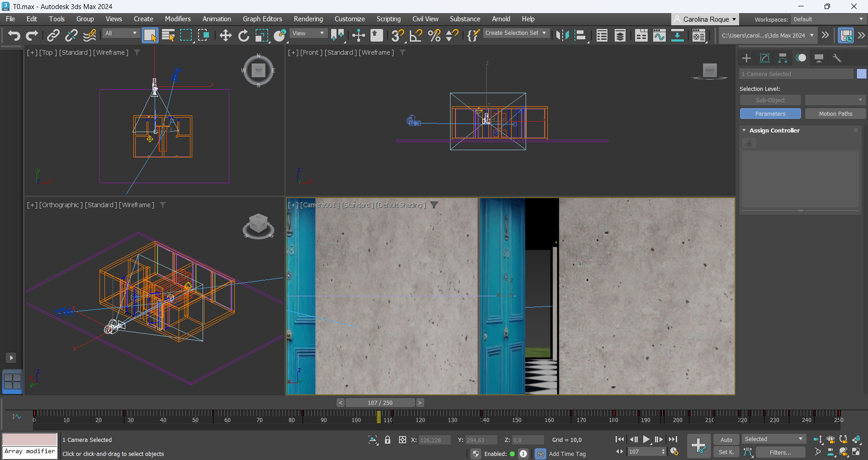This screenshot has height=460, width=868.
Task: Open the Utilities wrench panel icon
Action: 837,58
